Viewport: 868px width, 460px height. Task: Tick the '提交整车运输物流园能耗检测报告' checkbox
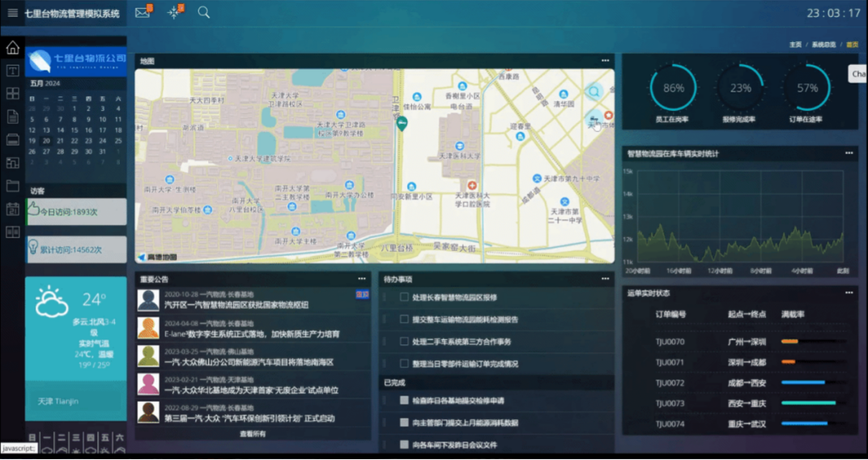405,319
